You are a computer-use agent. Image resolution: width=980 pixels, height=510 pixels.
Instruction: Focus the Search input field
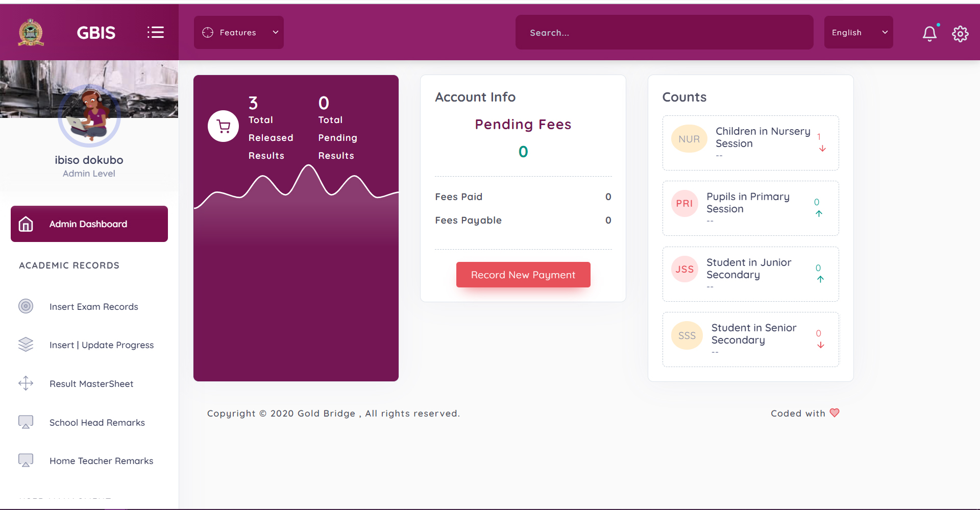pyautogui.click(x=664, y=33)
